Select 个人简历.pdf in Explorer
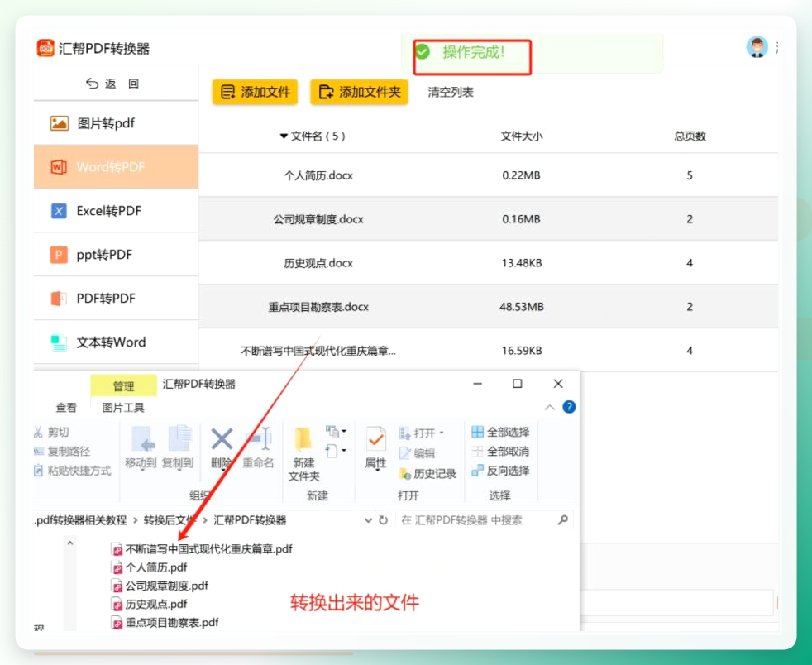 149,567
